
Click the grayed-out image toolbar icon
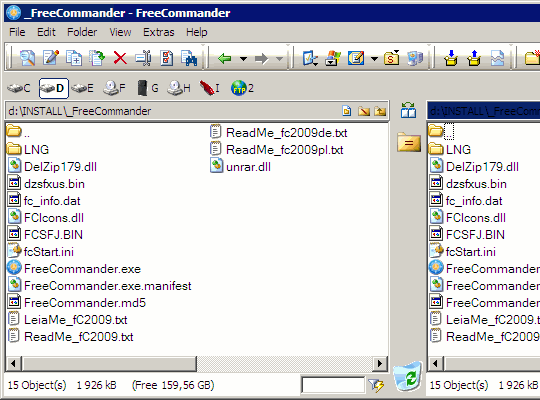coord(497,58)
